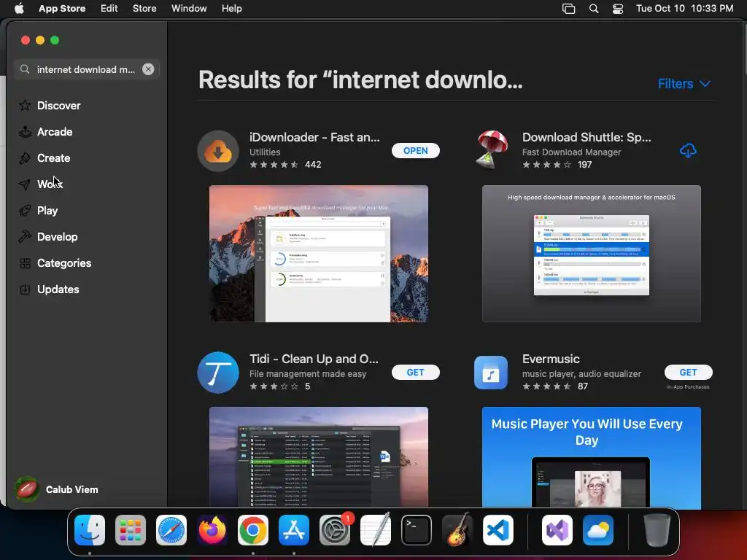Image resolution: width=747 pixels, height=560 pixels.
Task: Click the Tidi app icon
Action: pos(218,373)
